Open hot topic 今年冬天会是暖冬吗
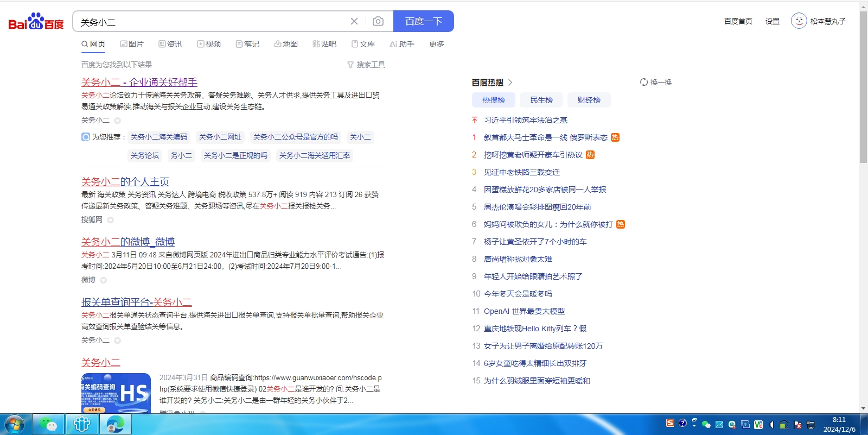Screen dimensions: 868x435 pos(518,294)
